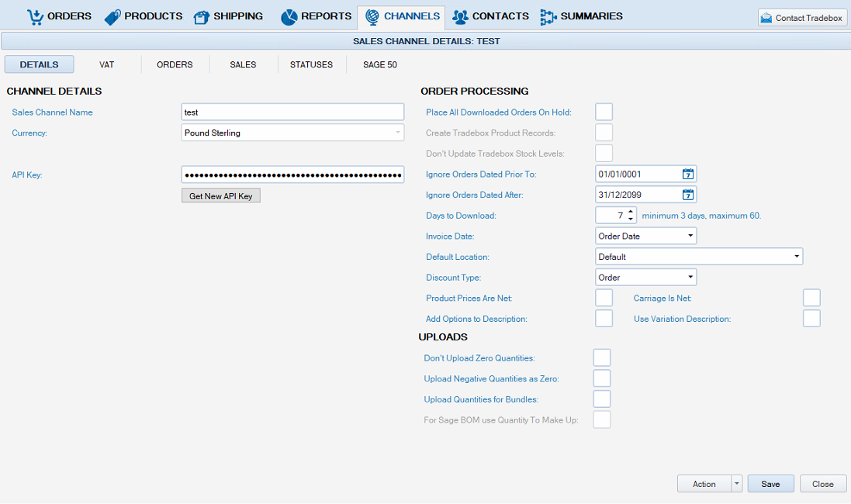The width and height of the screenshot is (851, 504).
Task: Tick the Product Prices Are Net checkbox
Action: click(x=604, y=298)
